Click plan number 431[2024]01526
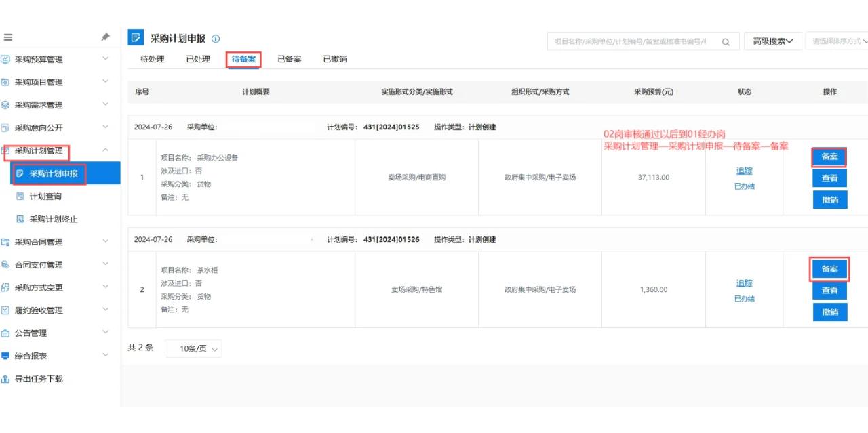Image resolution: width=868 pixels, height=433 pixels. [391, 240]
